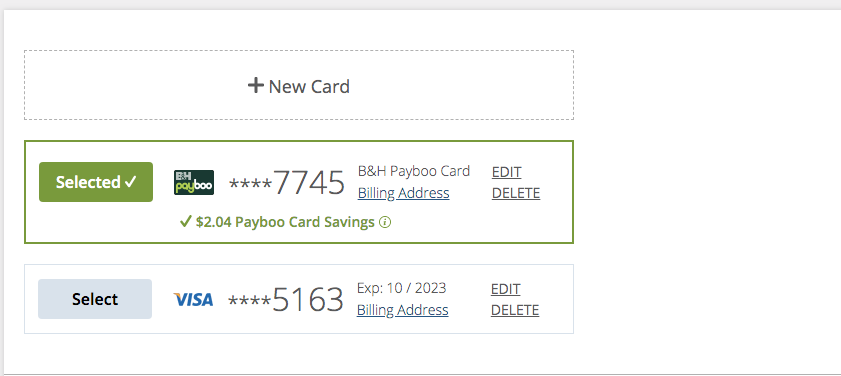The image size is (841, 376).
Task: Open Billing Address for Visa card
Action: click(402, 309)
